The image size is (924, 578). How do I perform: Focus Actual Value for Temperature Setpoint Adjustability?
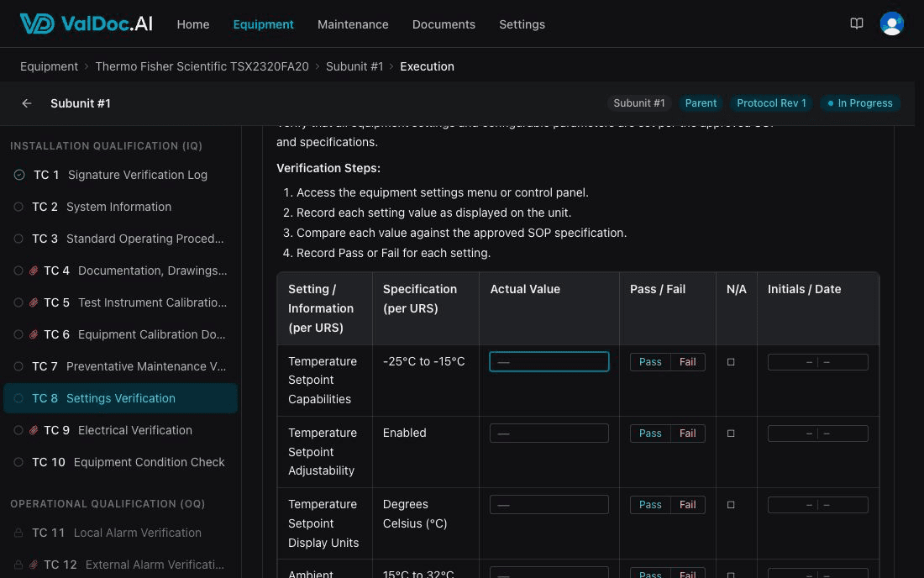pos(549,433)
